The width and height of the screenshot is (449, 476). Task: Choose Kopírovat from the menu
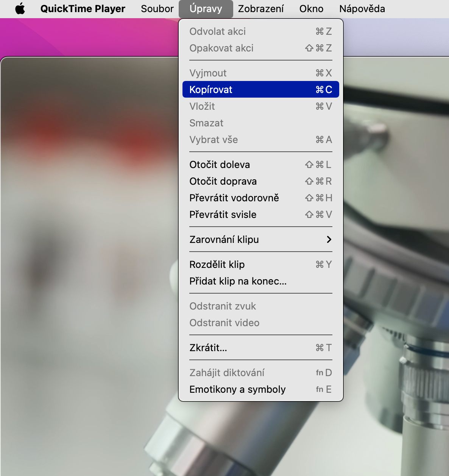[x=260, y=90]
